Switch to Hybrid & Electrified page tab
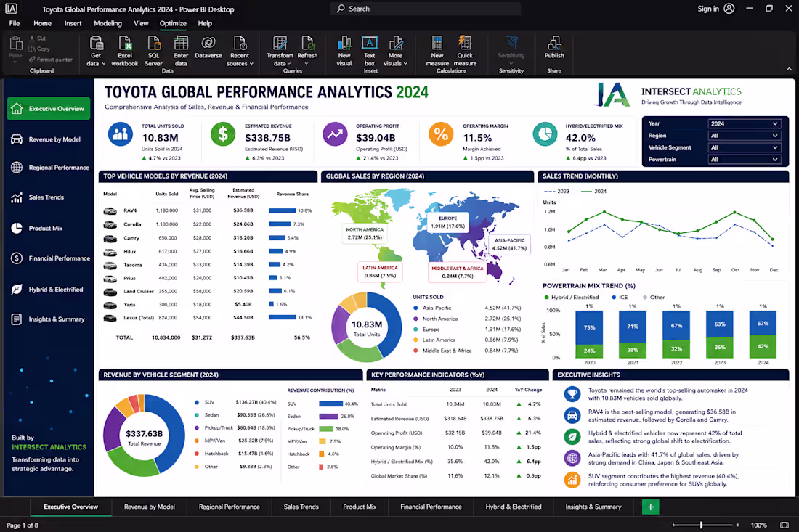This screenshot has height=532, width=799. pyautogui.click(x=514, y=507)
